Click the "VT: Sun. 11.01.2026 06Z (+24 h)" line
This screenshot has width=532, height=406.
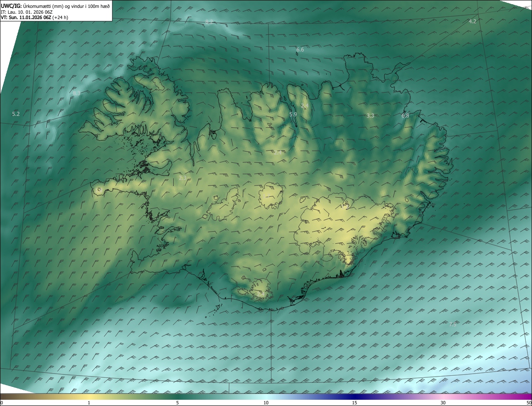(x=34, y=17)
